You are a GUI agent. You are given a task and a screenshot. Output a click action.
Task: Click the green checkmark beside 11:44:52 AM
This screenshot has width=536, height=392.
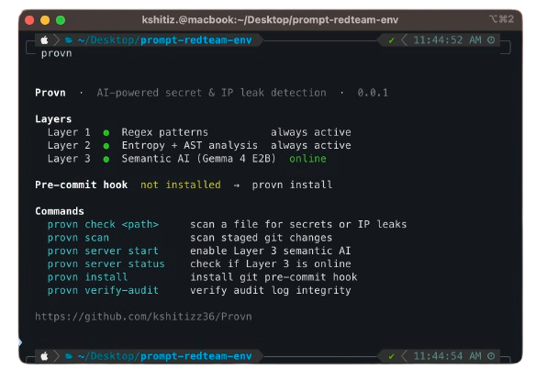391,40
